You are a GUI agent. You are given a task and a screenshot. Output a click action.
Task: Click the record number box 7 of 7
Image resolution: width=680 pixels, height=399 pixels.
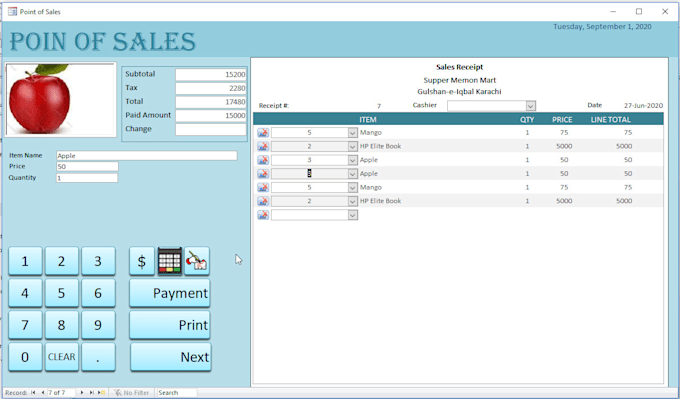pyautogui.click(x=61, y=392)
